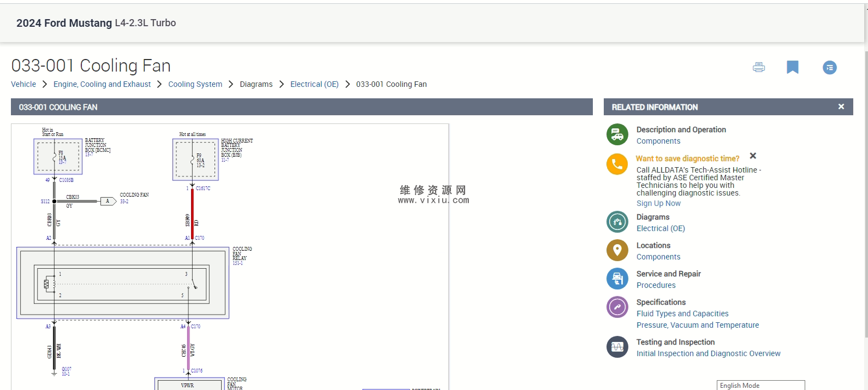The height and width of the screenshot is (390, 868).
Task: Click the Sign Up Now link
Action: click(x=658, y=203)
